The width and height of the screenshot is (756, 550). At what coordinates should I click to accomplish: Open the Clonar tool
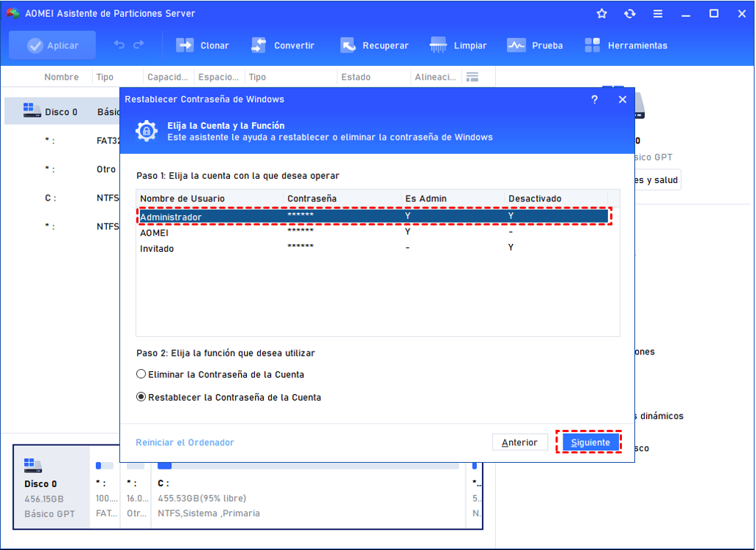(x=202, y=45)
